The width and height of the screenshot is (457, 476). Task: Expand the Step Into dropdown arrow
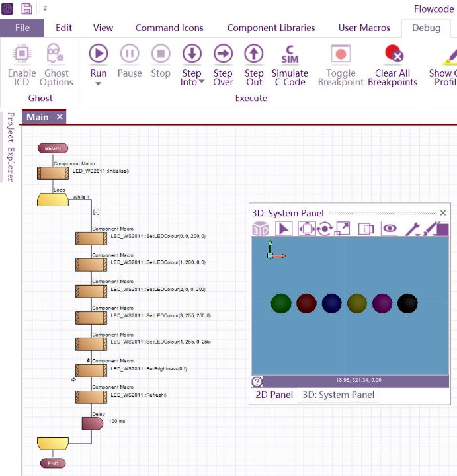(201, 82)
